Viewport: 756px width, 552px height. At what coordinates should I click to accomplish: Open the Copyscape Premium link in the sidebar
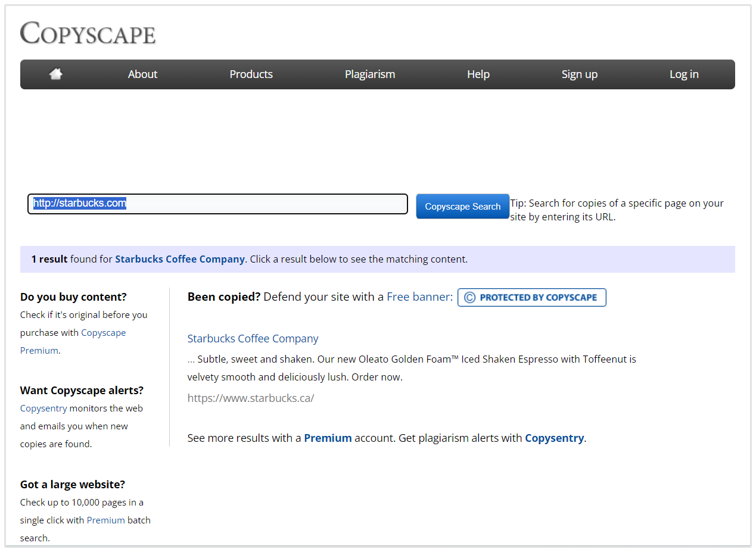[x=103, y=333]
